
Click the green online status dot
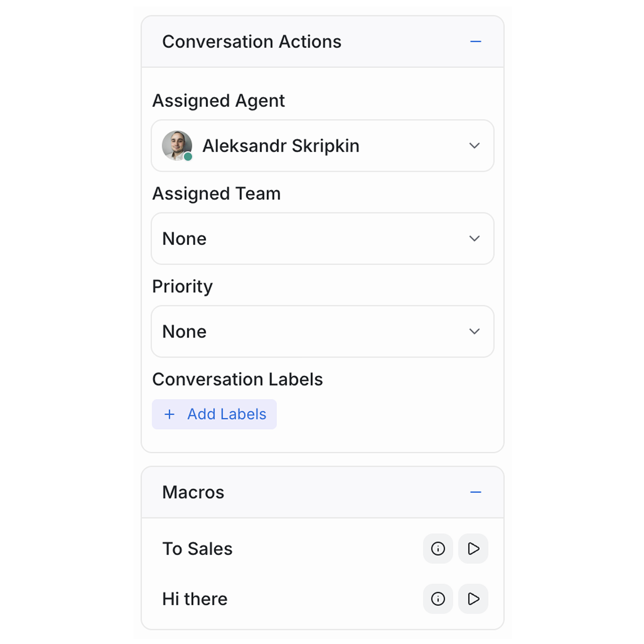coord(188,156)
